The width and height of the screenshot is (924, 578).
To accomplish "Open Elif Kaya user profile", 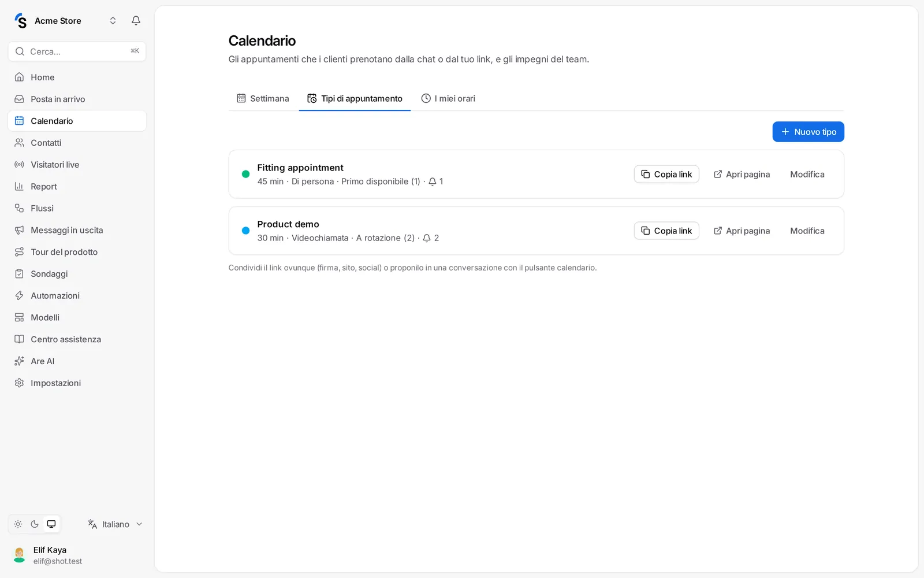I will (x=77, y=555).
